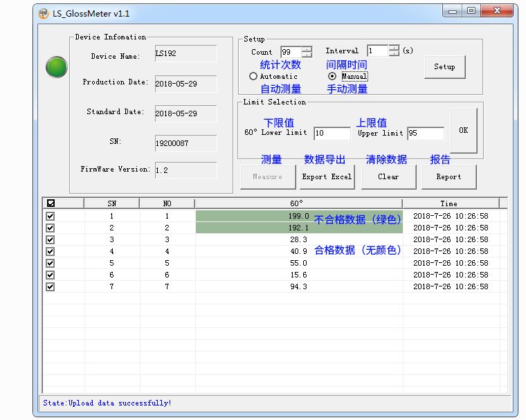Viewport: 526px width, 420px height.
Task: Toggle the select-all checkbox in table header
Action: [50, 203]
